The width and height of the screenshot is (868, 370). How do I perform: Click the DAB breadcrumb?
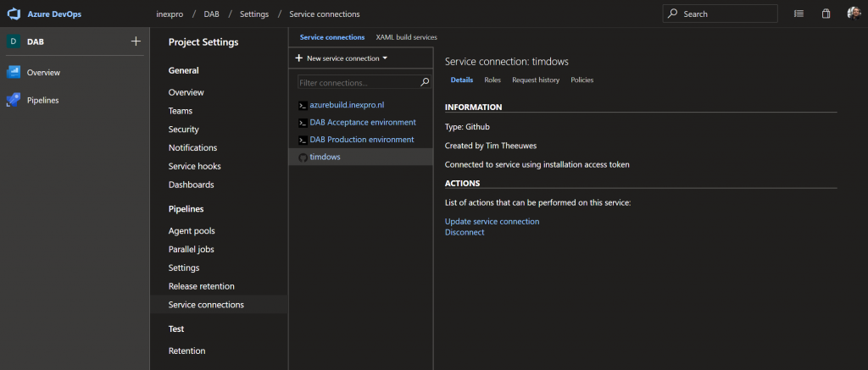[211, 14]
